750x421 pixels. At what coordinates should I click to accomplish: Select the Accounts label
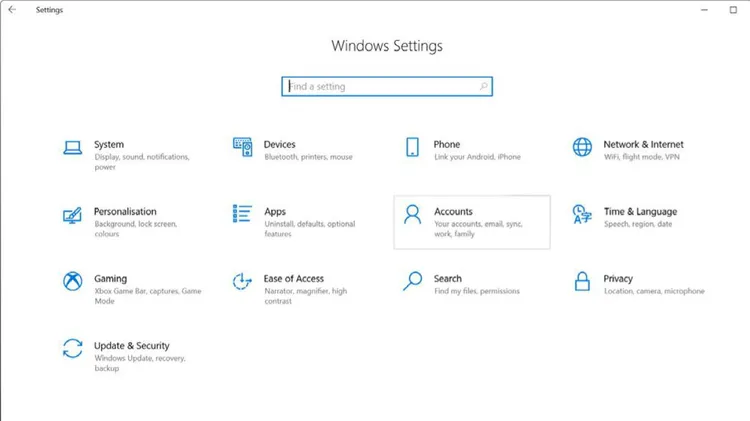[x=453, y=211]
